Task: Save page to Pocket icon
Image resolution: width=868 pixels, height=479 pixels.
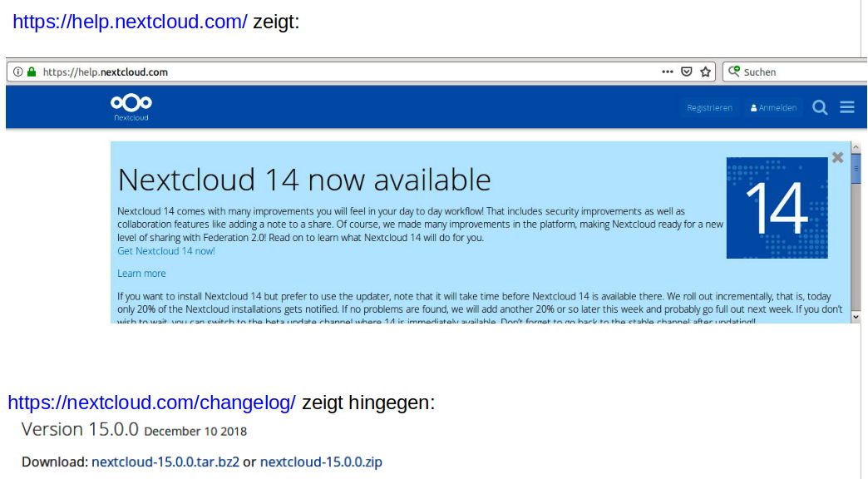Action: (x=687, y=72)
